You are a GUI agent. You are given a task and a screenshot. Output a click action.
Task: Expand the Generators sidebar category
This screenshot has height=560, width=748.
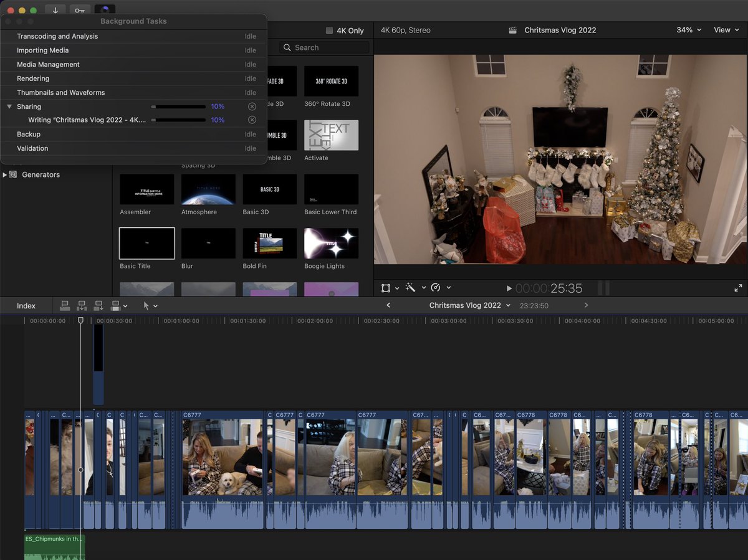pyautogui.click(x=5, y=175)
